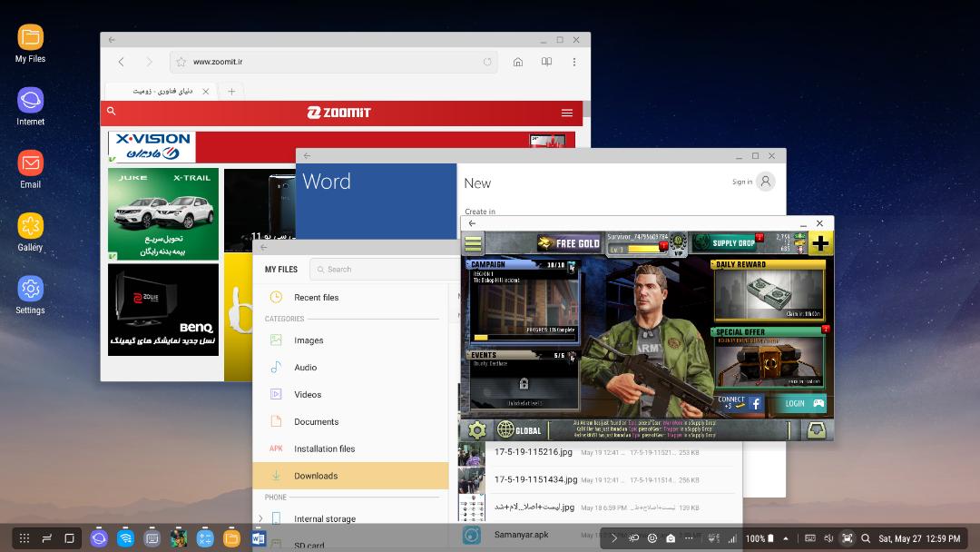Click back arrow in Word title bar
This screenshot has height=552, width=980.
pos(307,155)
